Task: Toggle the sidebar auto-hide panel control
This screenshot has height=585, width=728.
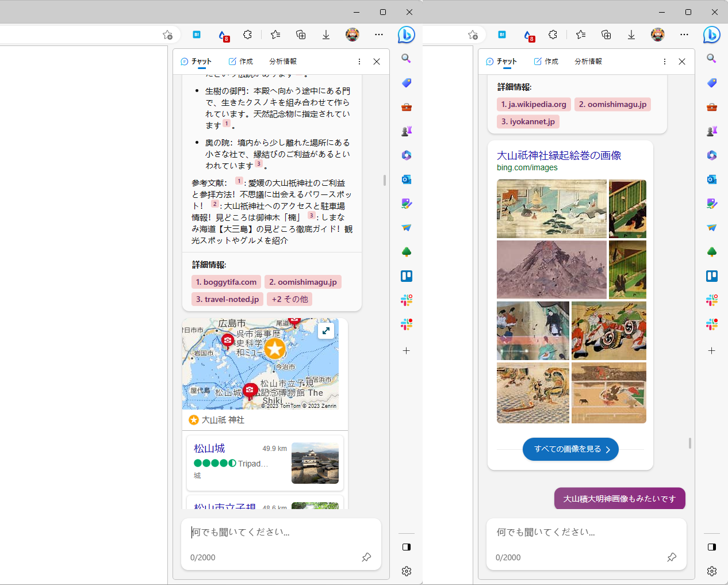Action: [x=407, y=547]
